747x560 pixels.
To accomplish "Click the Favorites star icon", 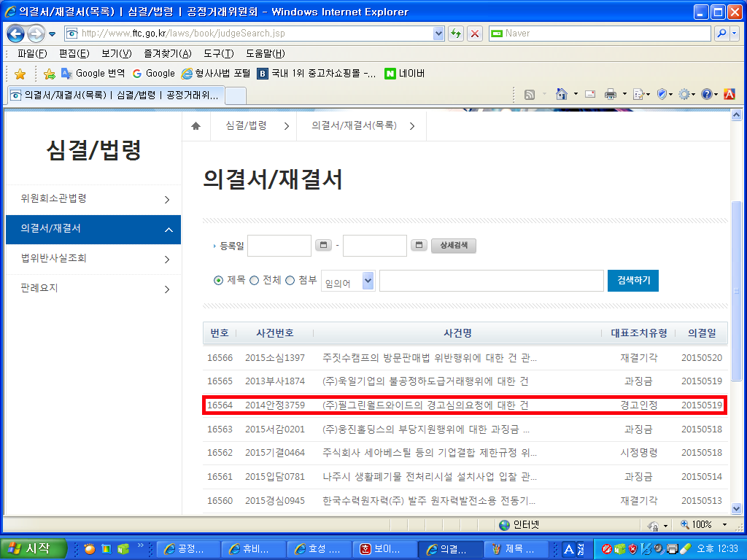I will pyautogui.click(x=20, y=74).
